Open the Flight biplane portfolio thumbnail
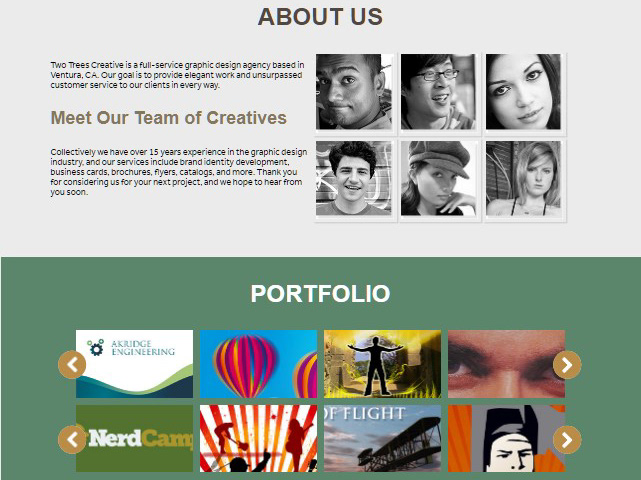Image resolution: width=641 pixels, height=480 pixels. click(x=382, y=438)
